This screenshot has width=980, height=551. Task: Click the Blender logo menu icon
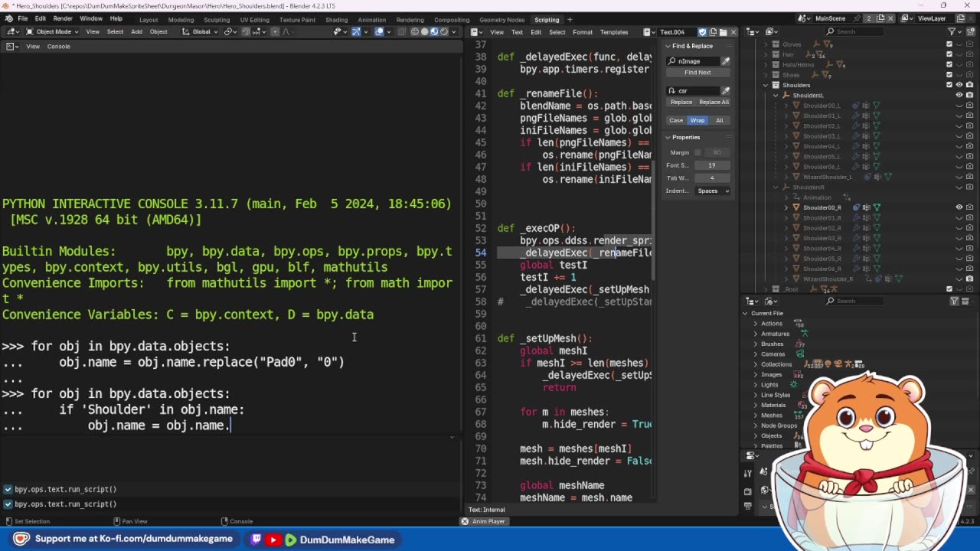click(8, 18)
